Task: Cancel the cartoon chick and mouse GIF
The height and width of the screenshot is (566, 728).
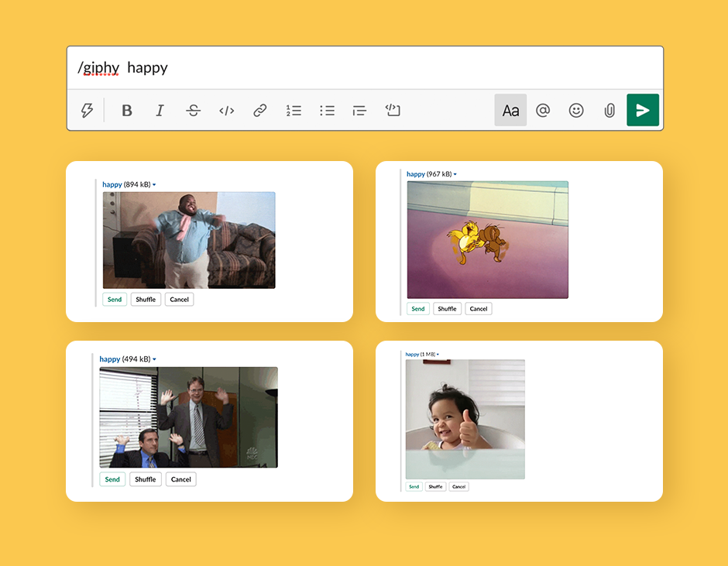Action: tap(479, 309)
